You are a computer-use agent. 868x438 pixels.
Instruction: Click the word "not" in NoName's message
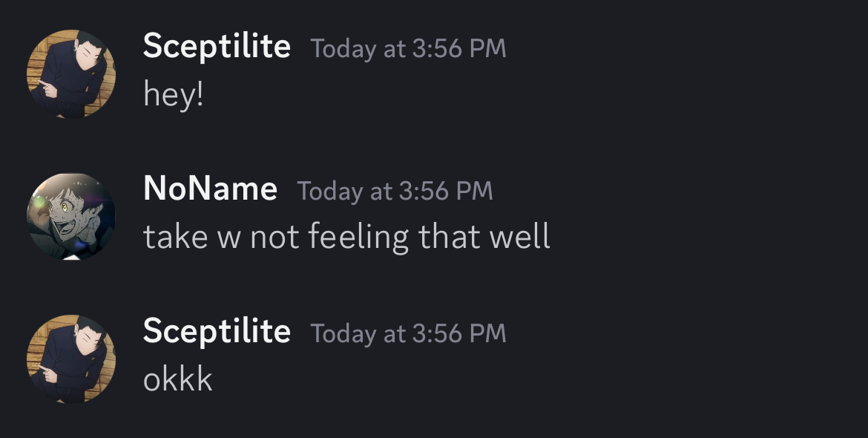pos(274,238)
